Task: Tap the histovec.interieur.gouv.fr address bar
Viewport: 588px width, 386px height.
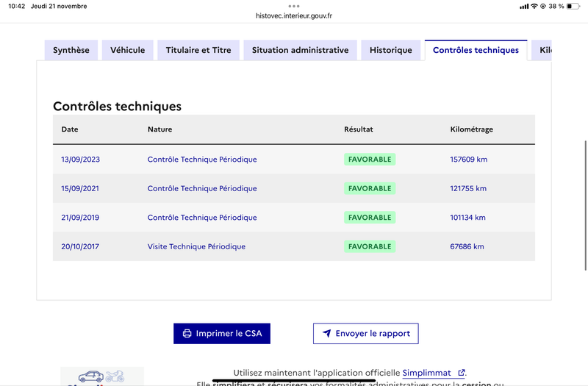Action: point(294,15)
